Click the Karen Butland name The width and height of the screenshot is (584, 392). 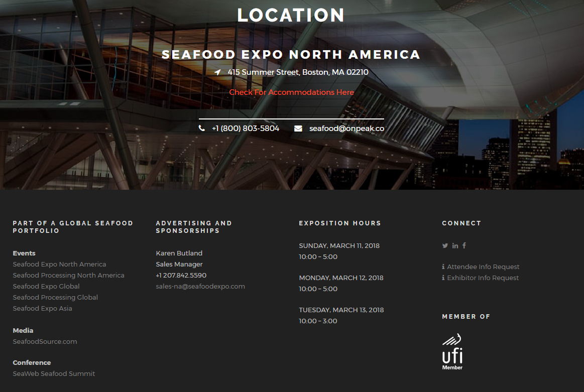click(x=179, y=253)
